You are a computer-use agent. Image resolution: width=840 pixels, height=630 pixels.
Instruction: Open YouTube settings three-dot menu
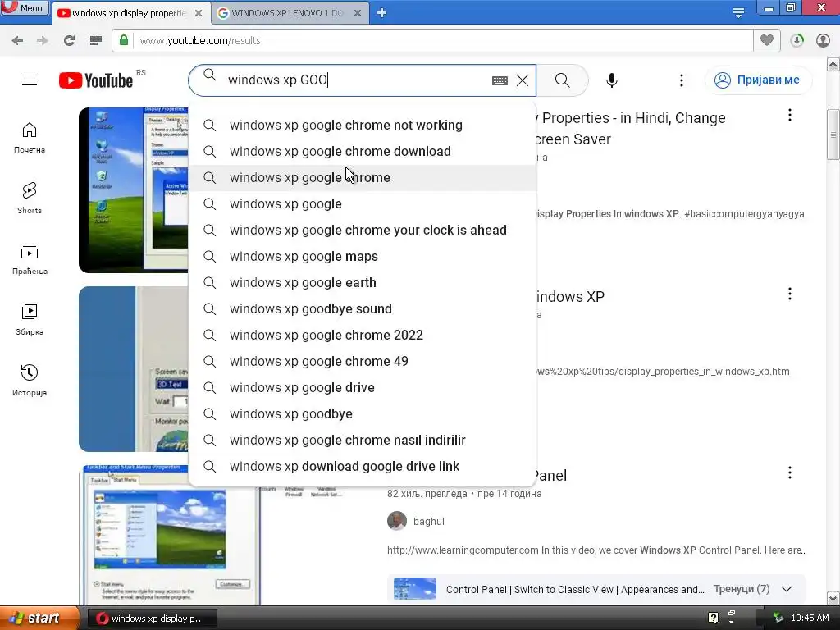(x=682, y=80)
